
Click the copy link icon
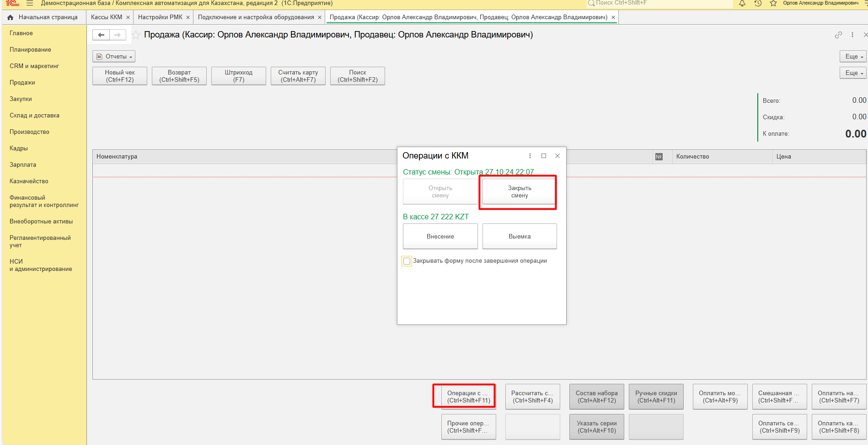(838, 35)
